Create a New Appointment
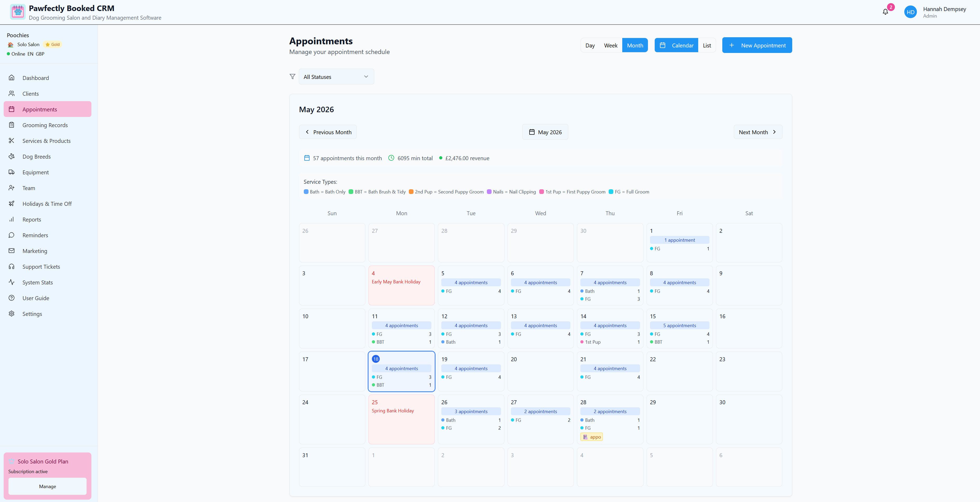 pyautogui.click(x=757, y=45)
